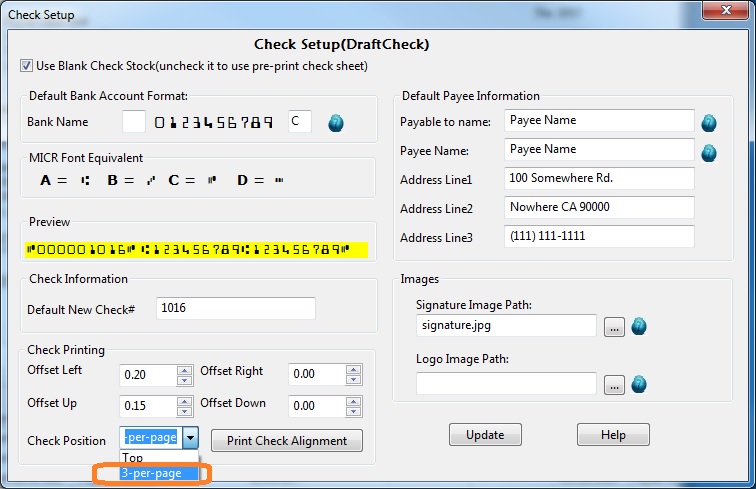Click the Update button
Screen dimensions: 756x489
tap(485, 435)
